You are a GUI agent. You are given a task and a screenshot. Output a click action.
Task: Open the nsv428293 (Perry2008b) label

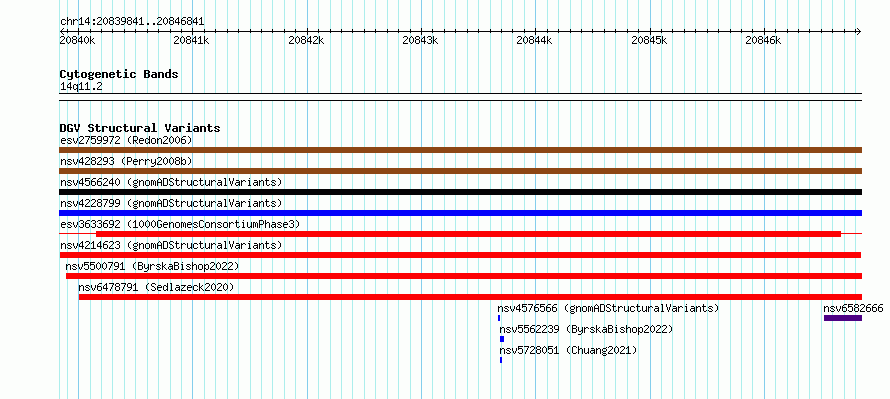(126, 162)
